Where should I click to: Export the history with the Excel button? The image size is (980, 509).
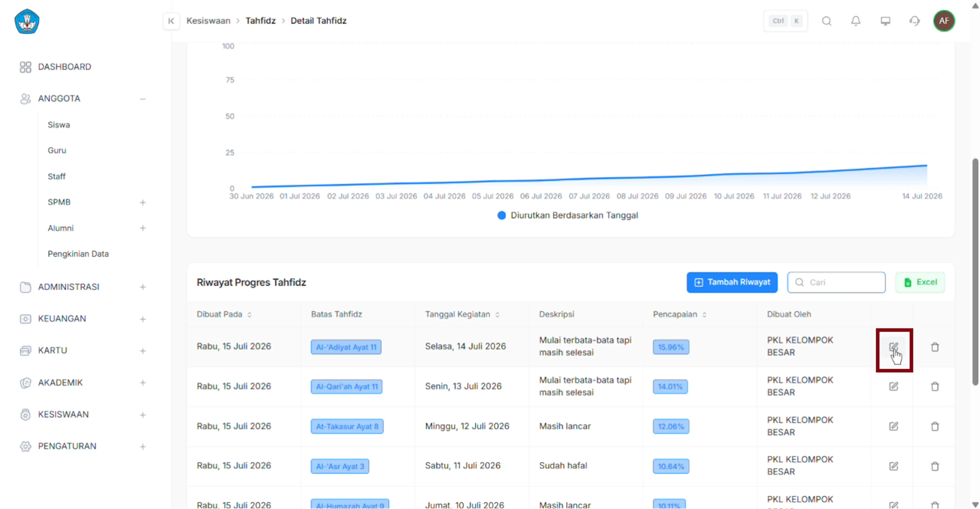pos(920,282)
